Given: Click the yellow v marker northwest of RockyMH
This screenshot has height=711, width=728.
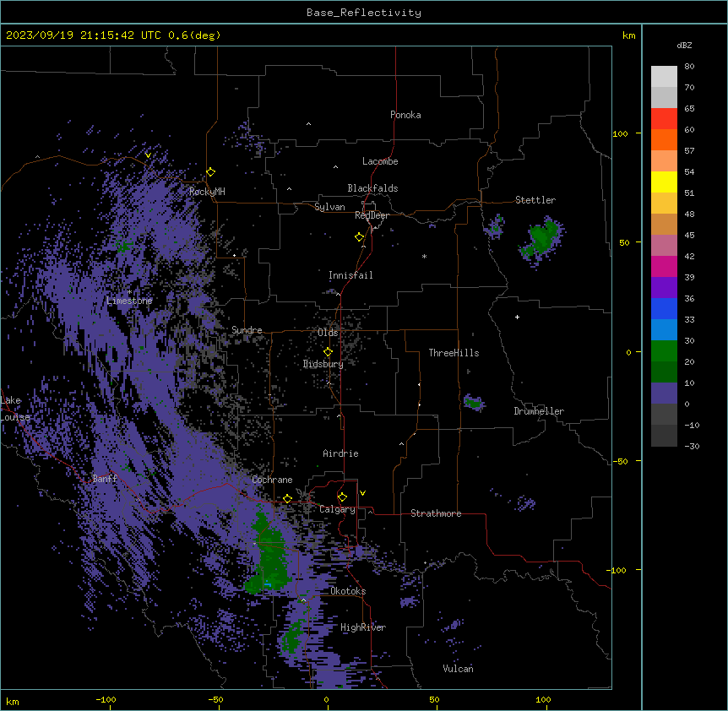Looking at the screenshot, I should pos(148,155).
